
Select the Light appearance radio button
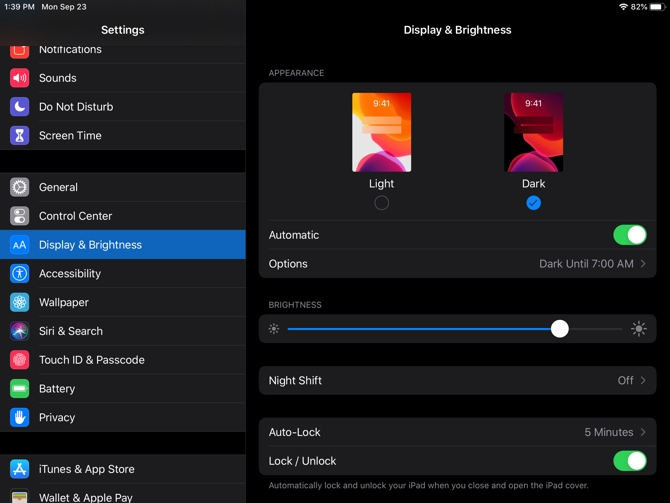(x=382, y=203)
